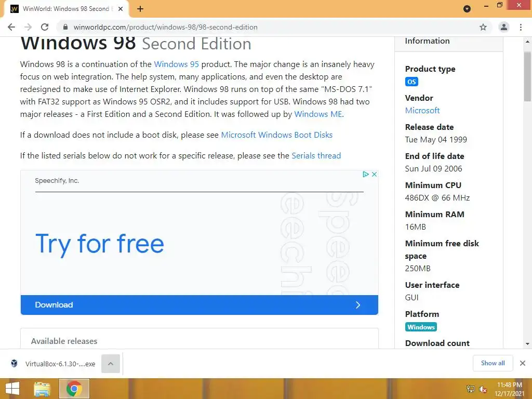Dismiss the downloads bar
The width and height of the screenshot is (532, 399).
point(523,363)
